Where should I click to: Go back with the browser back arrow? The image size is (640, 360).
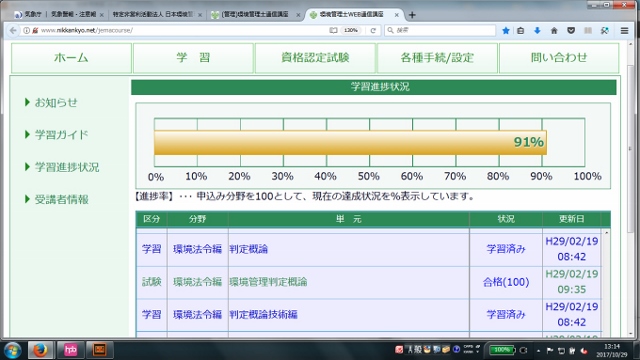pos(13,31)
